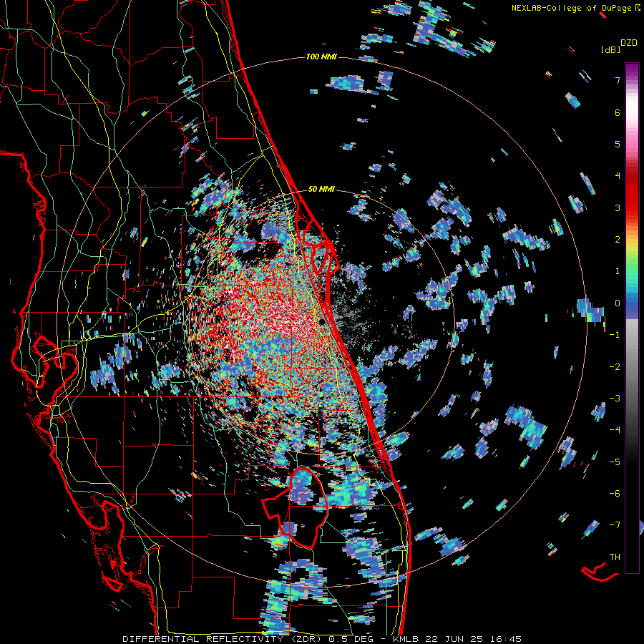Viewport: 644px width, 644px height.
Task: Click the 1 dB value on color scale
Action: 618,271
